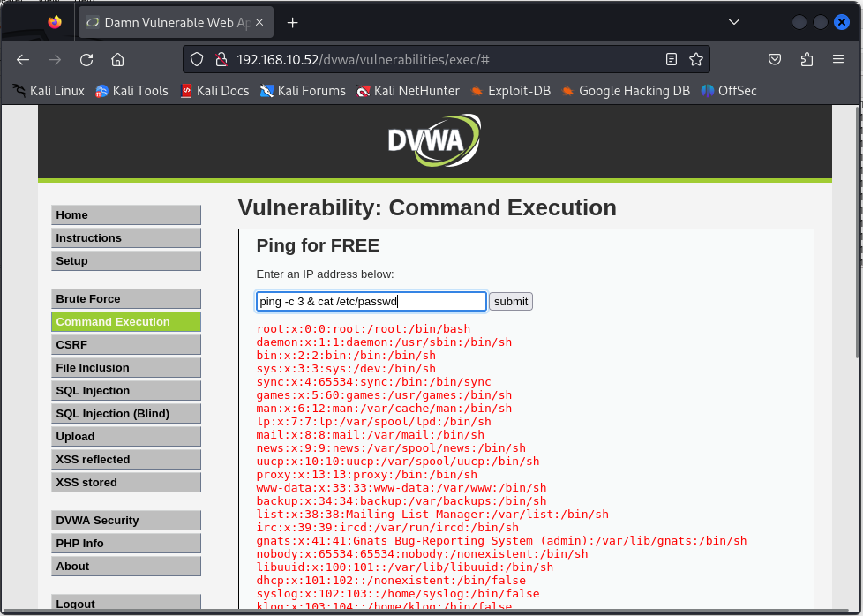Click the IP address input field
863x616 pixels.
point(371,301)
